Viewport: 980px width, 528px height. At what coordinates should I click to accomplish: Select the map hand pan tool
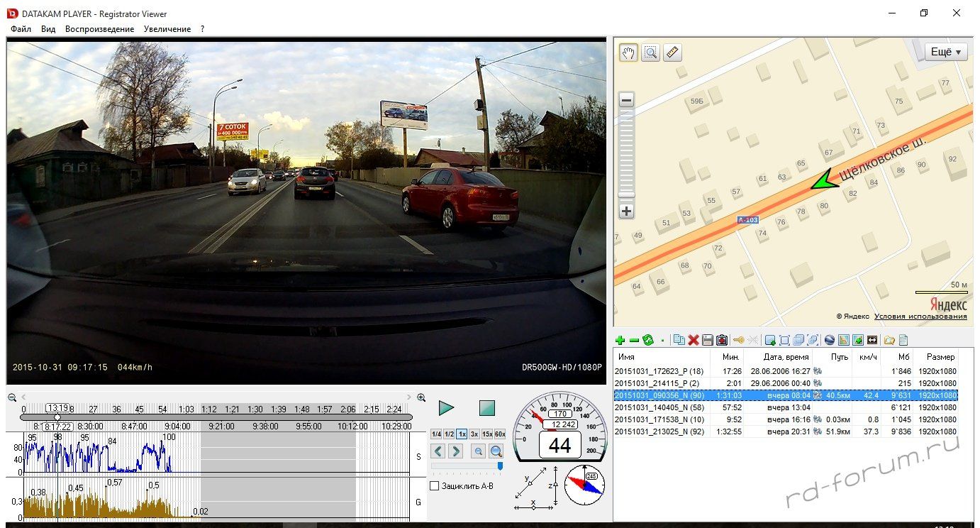pyautogui.click(x=628, y=53)
